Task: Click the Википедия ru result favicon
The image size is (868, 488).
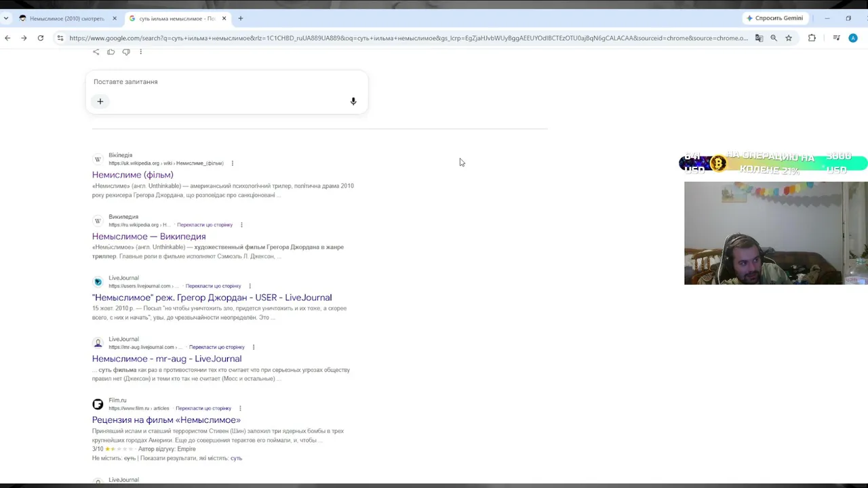Action: click(x=98, y=221)
